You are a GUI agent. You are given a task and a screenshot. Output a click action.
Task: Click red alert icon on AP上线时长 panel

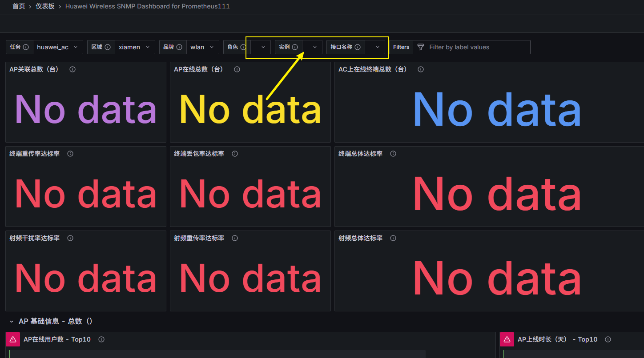[x=507, y=339]
